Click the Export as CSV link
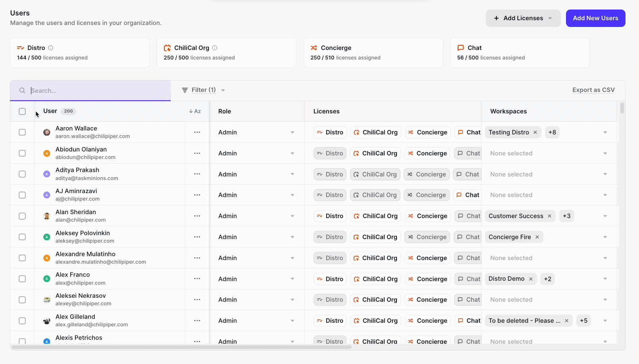Image resolution: width=639 pixels, height=364 pixels. pos(593,90)
